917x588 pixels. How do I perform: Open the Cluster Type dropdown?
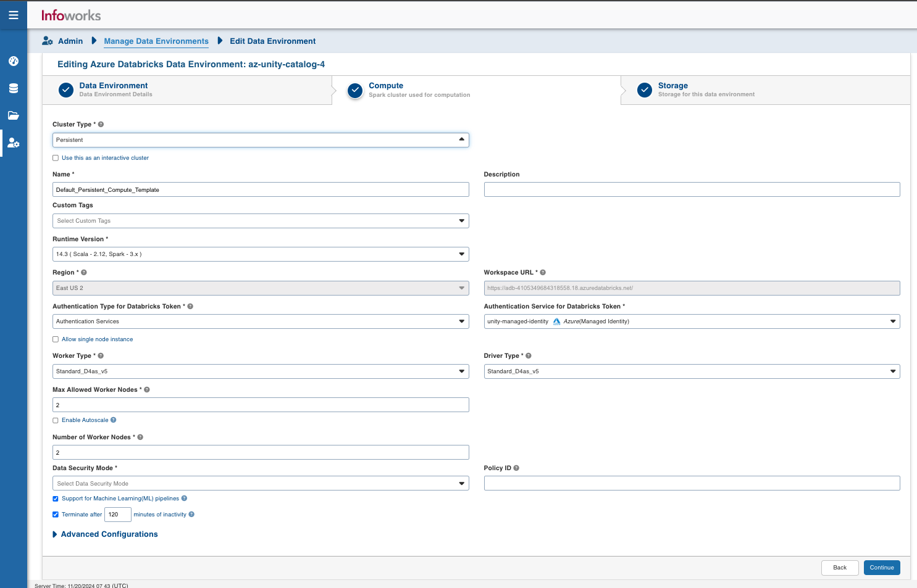pos(261,140)
